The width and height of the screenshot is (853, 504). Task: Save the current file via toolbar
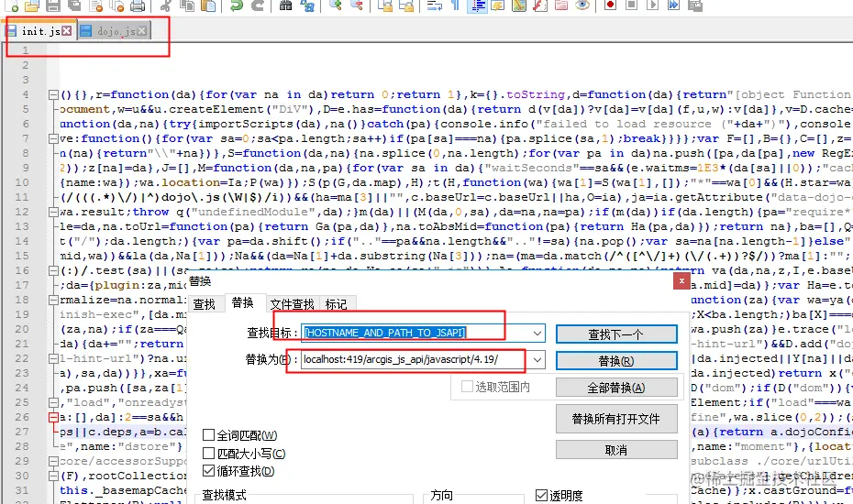coord(53,5)
